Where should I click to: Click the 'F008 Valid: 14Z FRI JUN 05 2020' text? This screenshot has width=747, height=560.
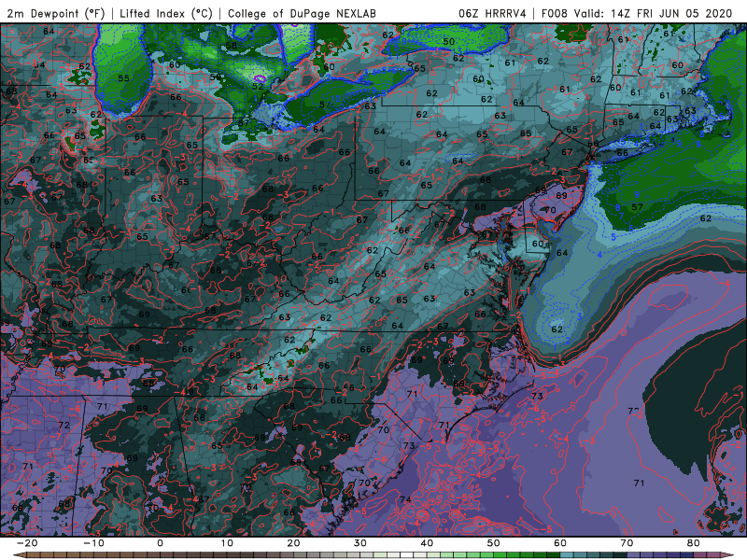click(x=637, y=13)
